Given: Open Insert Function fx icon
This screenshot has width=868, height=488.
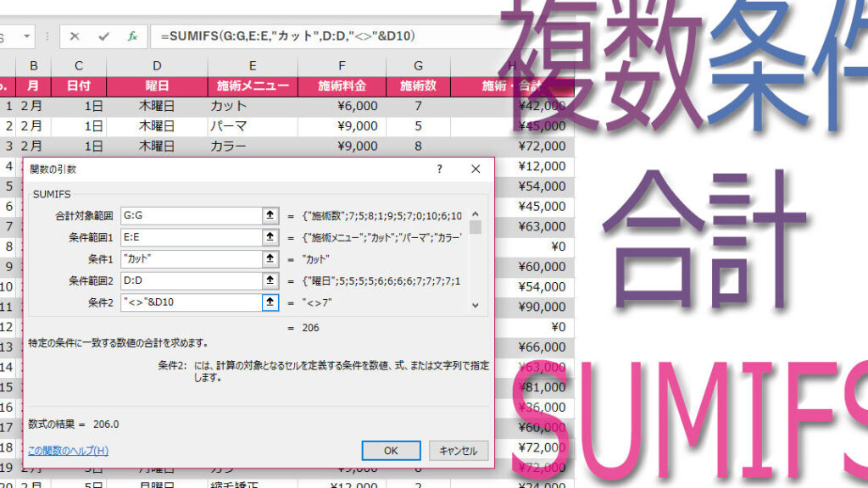Looking at the screenshot, I should 132,36.
